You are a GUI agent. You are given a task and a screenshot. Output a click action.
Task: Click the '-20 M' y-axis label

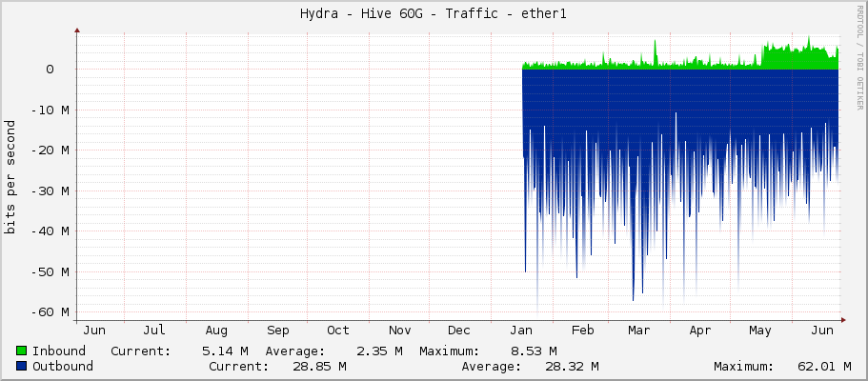(x=50, y=150)
